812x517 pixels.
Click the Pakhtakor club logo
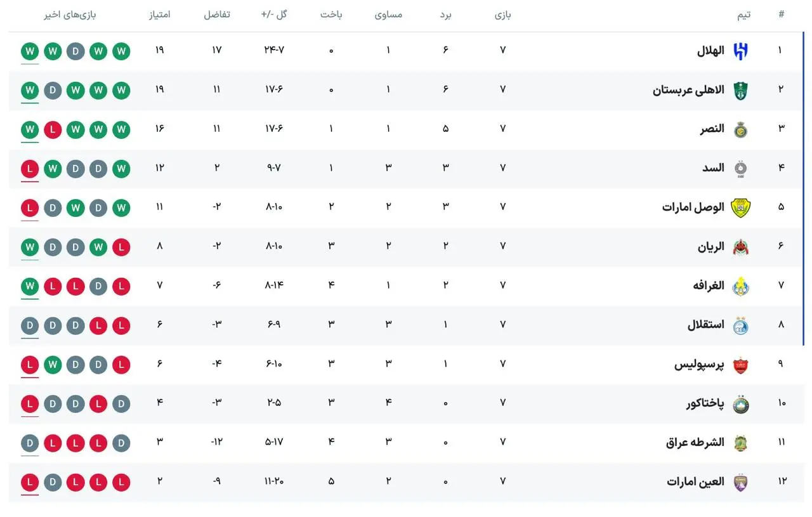click(740, 404)
